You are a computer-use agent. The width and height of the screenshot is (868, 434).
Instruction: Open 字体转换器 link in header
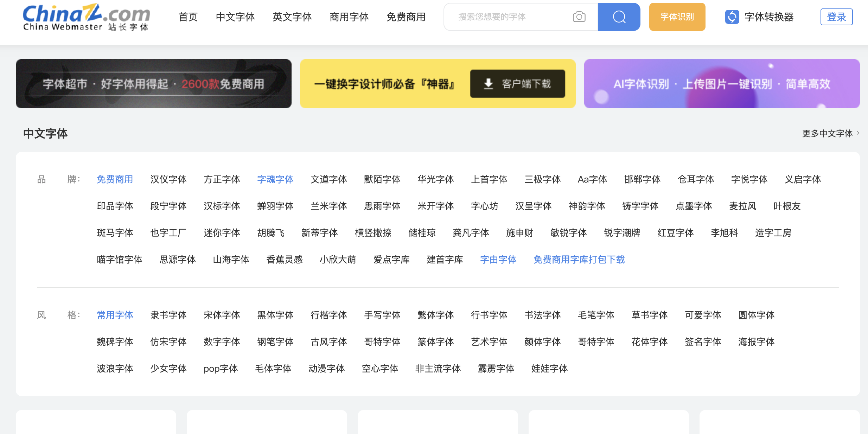(x=769, y=17)
